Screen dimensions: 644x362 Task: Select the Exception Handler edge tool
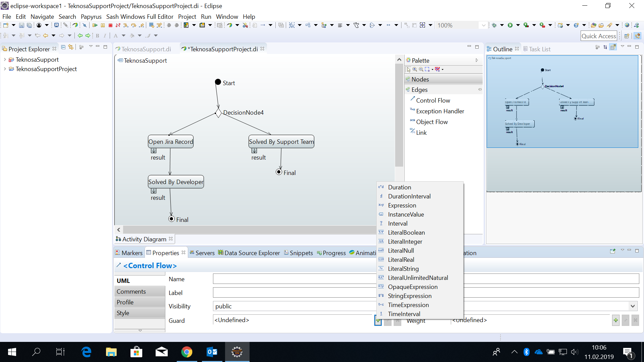[x=437, y=111]
